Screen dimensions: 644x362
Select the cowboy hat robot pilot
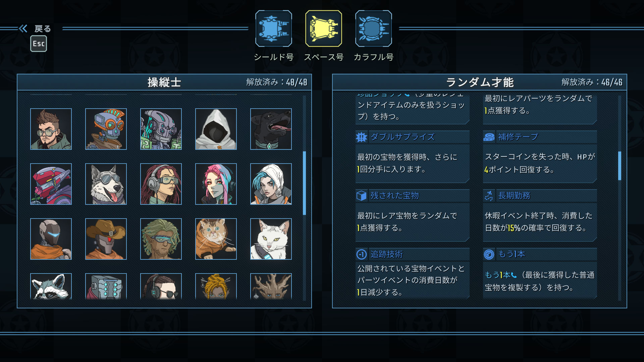(106, 239)
